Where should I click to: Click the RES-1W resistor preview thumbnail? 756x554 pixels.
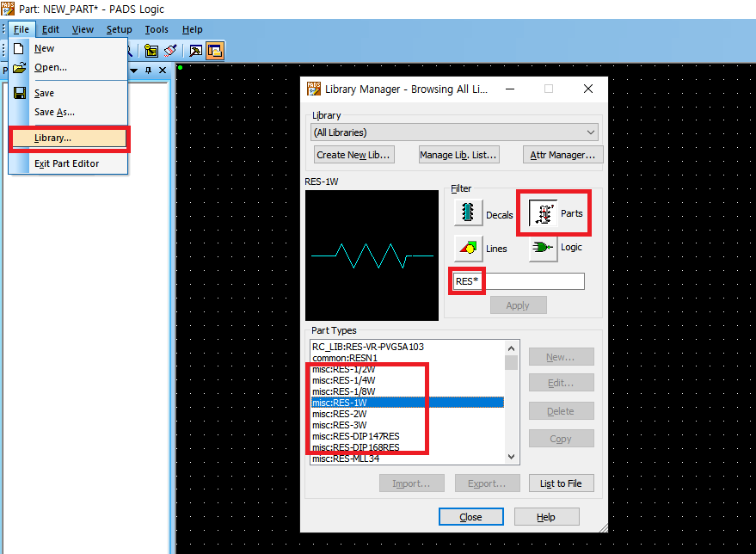[372, 255]
